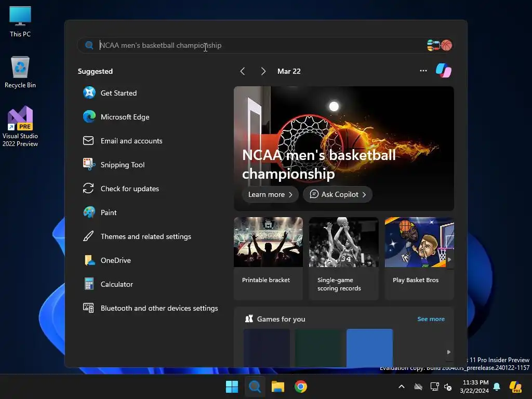Expand cards carousel arrow on Basket Bros
The image size is (532, 399).
click(449, 260)
